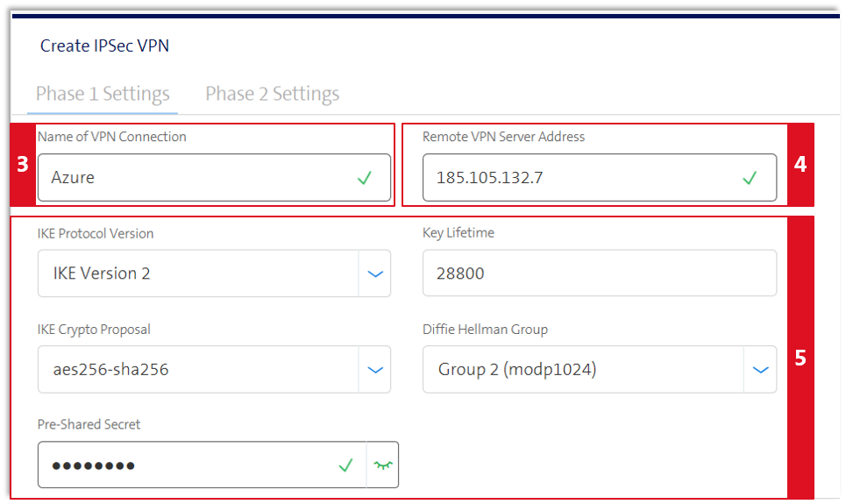Switch to the Phase 1 Settings tab
846x504 pixels.
click(103, 94)
